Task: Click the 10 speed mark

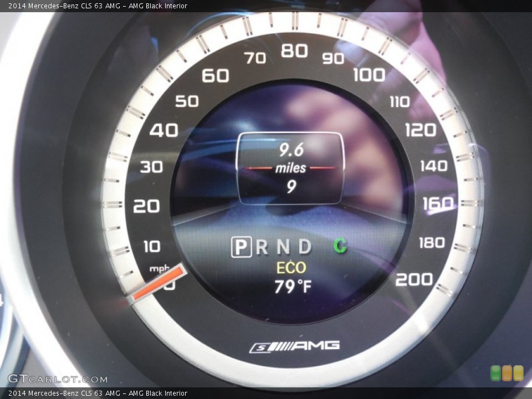Action: coord(152,246)
